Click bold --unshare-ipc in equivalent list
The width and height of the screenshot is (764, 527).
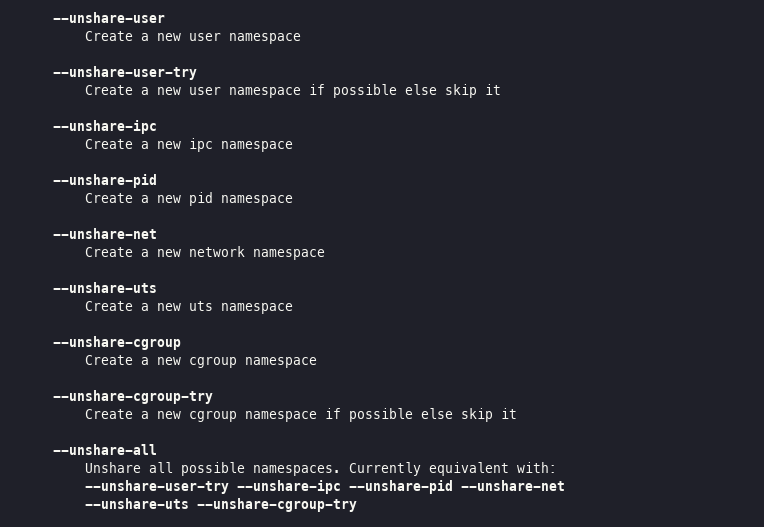coord(289,487)
